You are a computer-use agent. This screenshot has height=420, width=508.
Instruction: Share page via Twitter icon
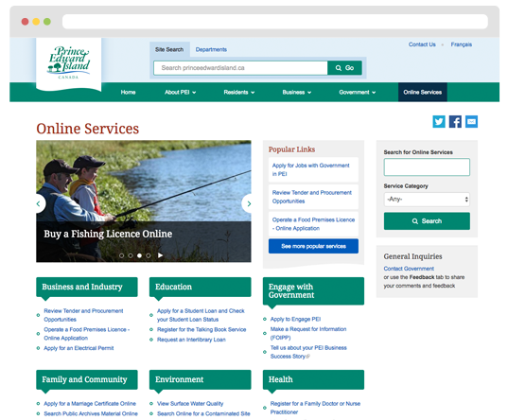point(439,121)
